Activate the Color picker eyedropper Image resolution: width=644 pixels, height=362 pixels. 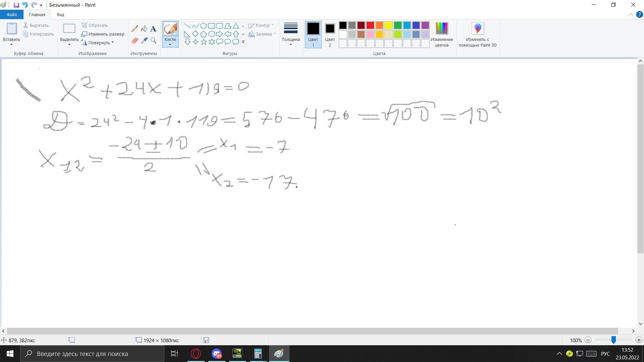pos(144,41)
